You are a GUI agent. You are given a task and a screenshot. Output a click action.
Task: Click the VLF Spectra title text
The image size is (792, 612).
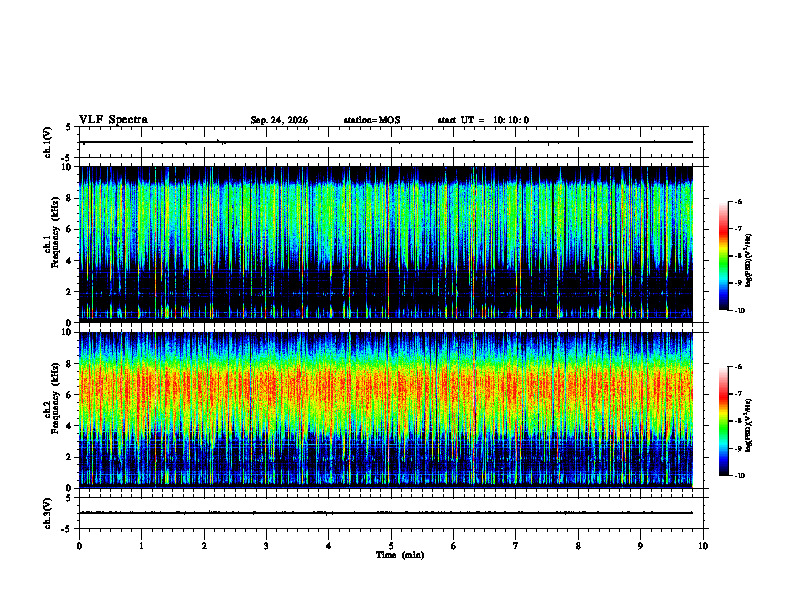[x=113, y=120]
